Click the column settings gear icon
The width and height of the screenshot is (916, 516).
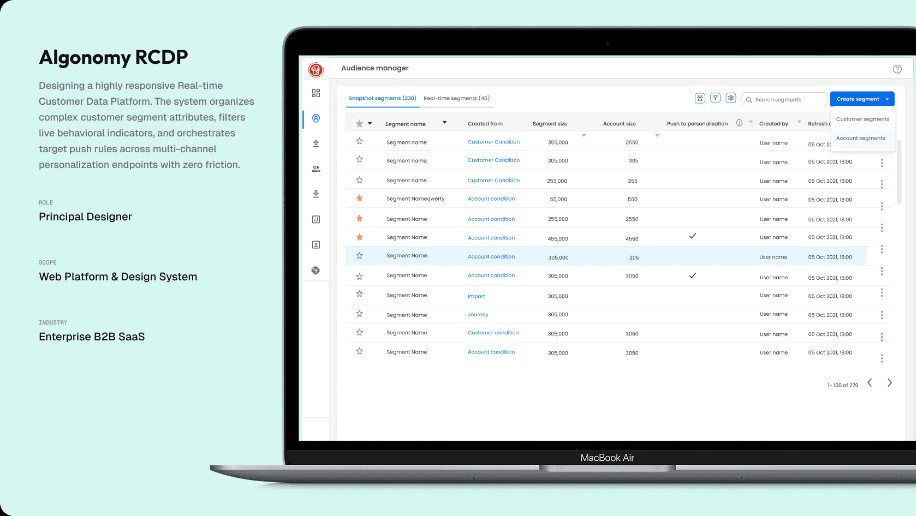pyautogui.click(x=731, y=98)
